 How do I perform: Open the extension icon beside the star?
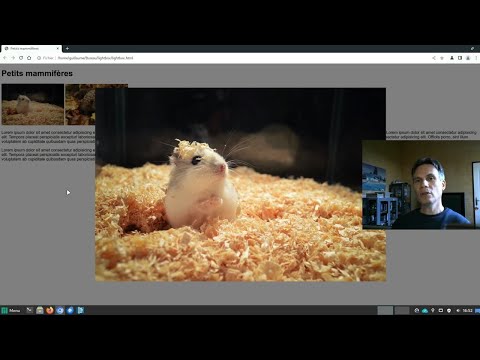tap(452, 58)
